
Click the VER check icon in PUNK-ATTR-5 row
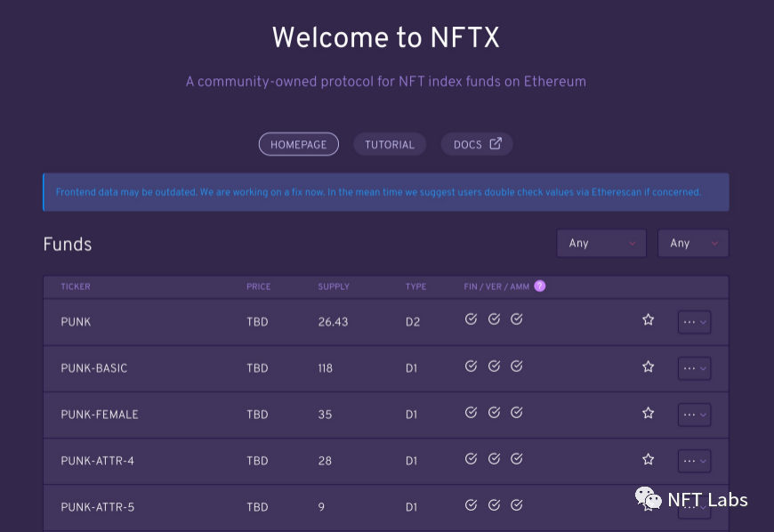[x=494, y=505]
